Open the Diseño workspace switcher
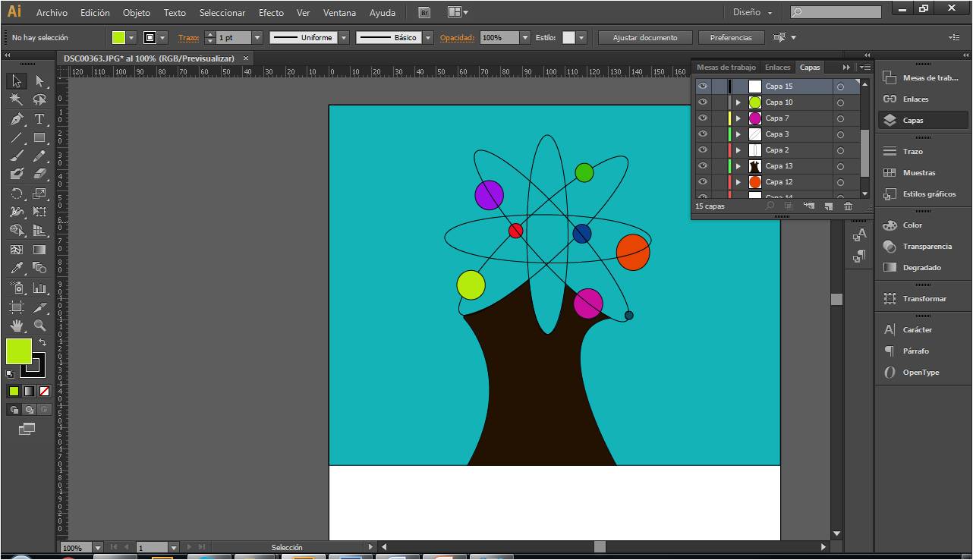The image size is (973, 560). pos(752,12)
